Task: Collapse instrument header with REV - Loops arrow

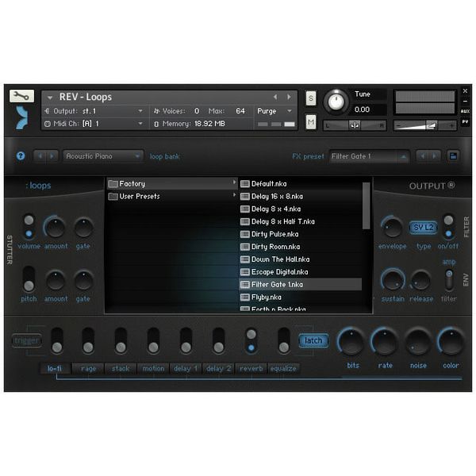Action: click(50, 98)
